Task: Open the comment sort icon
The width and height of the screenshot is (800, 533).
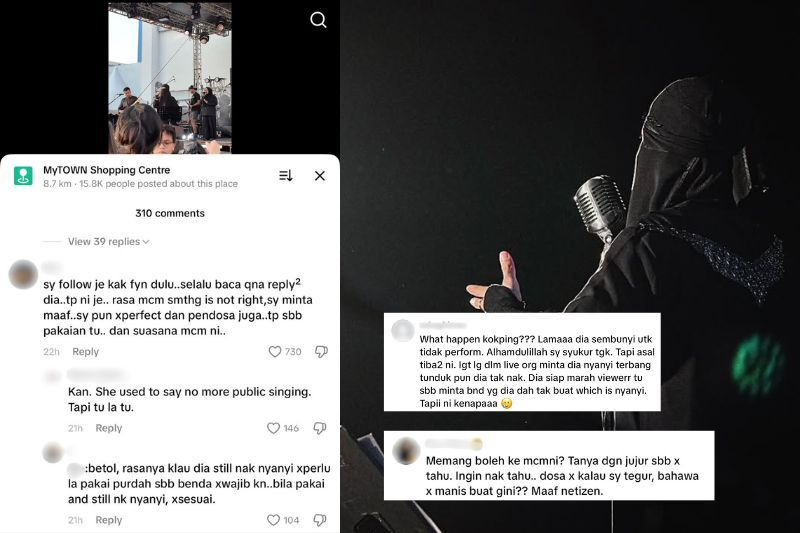Action: 286,176
